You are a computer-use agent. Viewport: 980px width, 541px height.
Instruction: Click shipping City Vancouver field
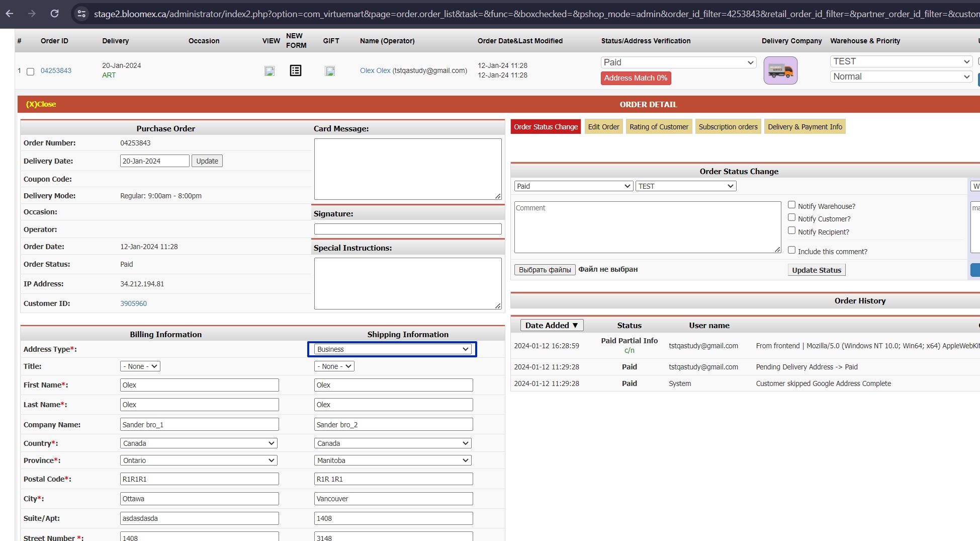pos(394,499)
